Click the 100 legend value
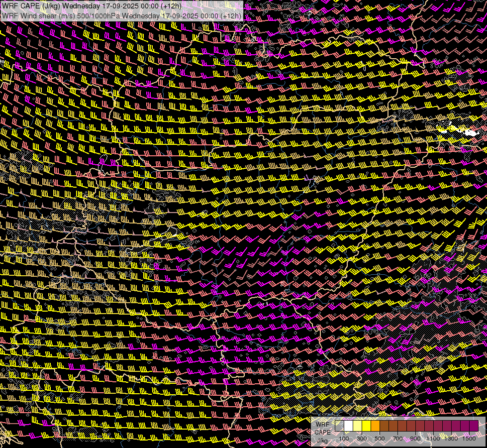Screen dimensions: 487x448 click(344, 439)
